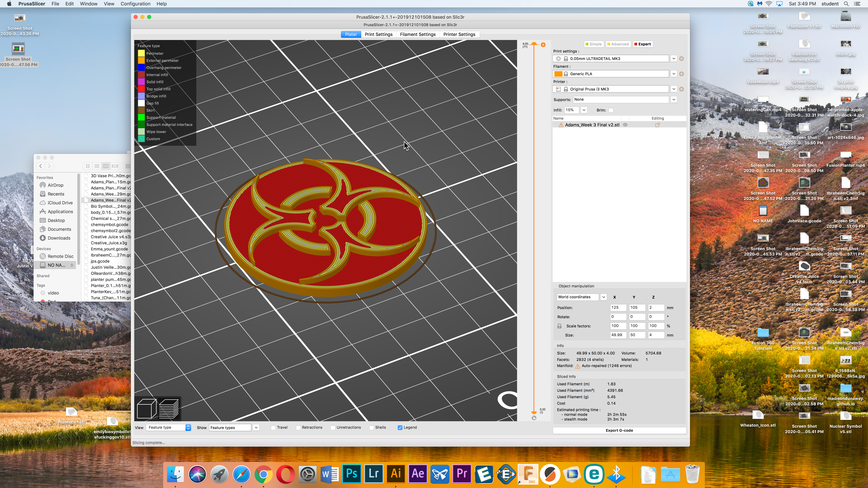
Task: Launch Illustrator from the dock
Action: (x=396, y=474)
